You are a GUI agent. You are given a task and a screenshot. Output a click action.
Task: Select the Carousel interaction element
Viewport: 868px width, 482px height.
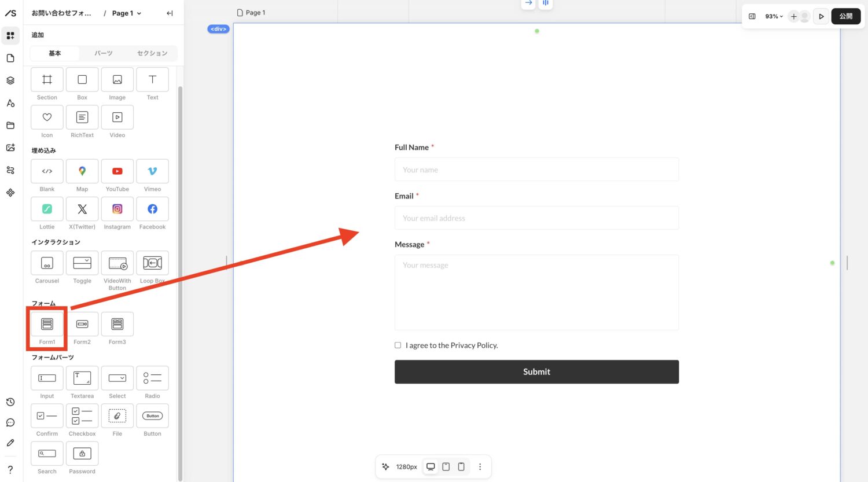(47, 263)
